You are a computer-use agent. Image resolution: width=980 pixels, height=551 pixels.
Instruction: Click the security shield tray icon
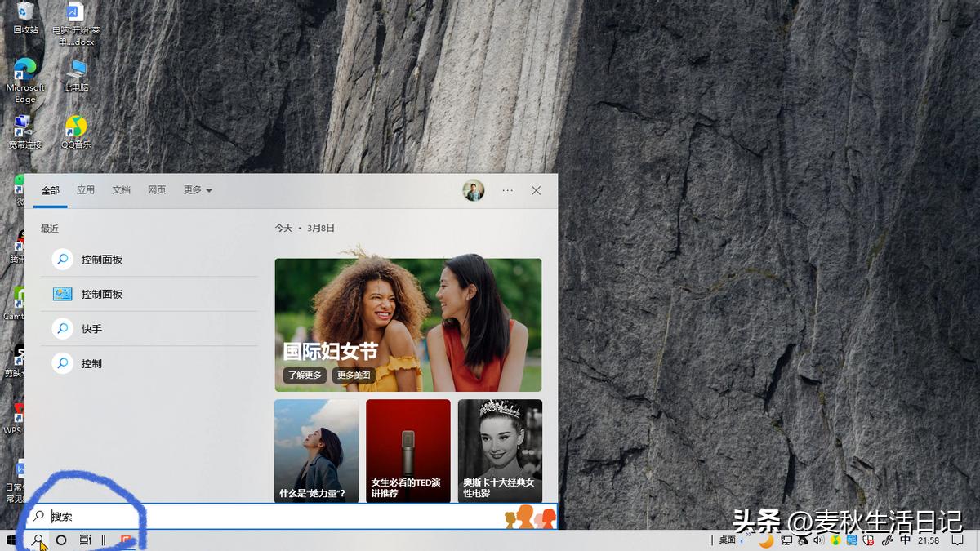869,540
